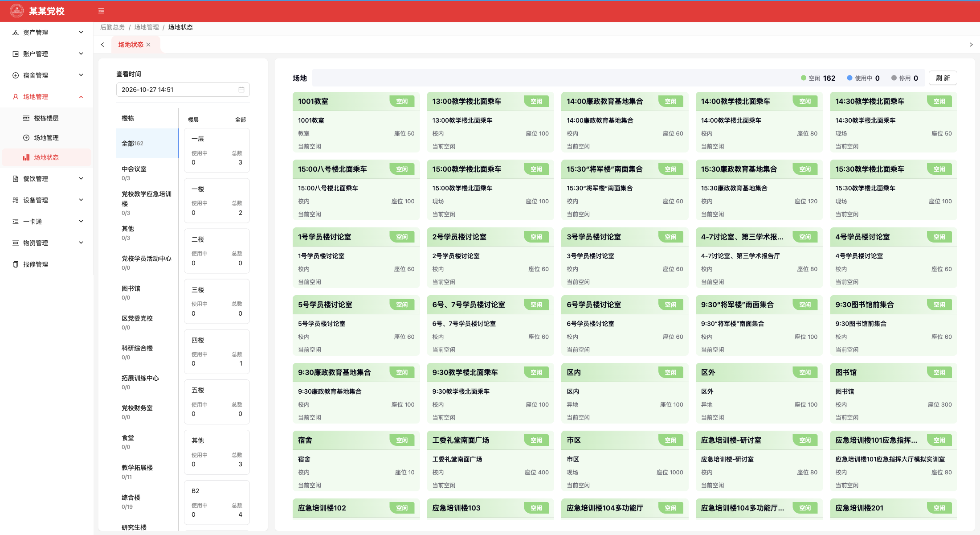This screenshot has height=535, width=980.
Task: Select 场地管理 submenu item
Action: pos(47,138)
